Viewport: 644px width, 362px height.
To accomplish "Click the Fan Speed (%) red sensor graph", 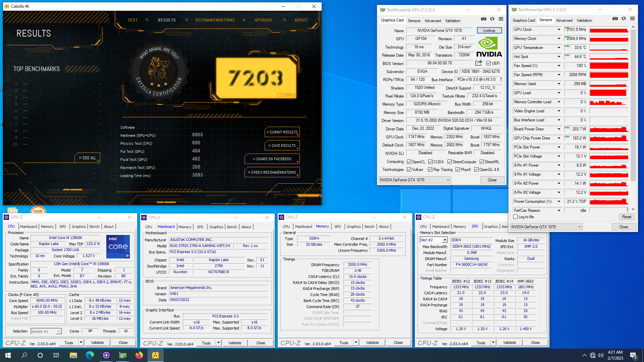I will pos(609,66).
